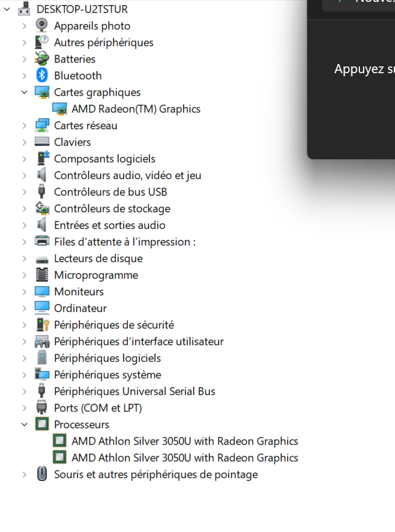
Task: Select the Composants logiciels label
Action: [x=104, y=159]
